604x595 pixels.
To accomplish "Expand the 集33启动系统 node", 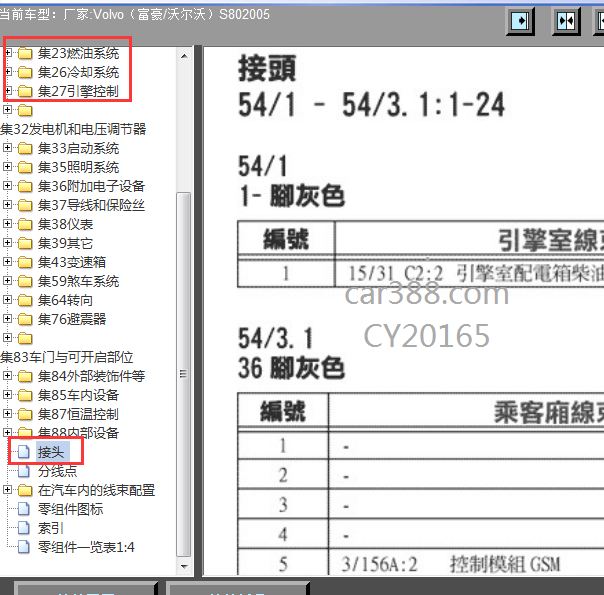I will [x=7, y=147].
